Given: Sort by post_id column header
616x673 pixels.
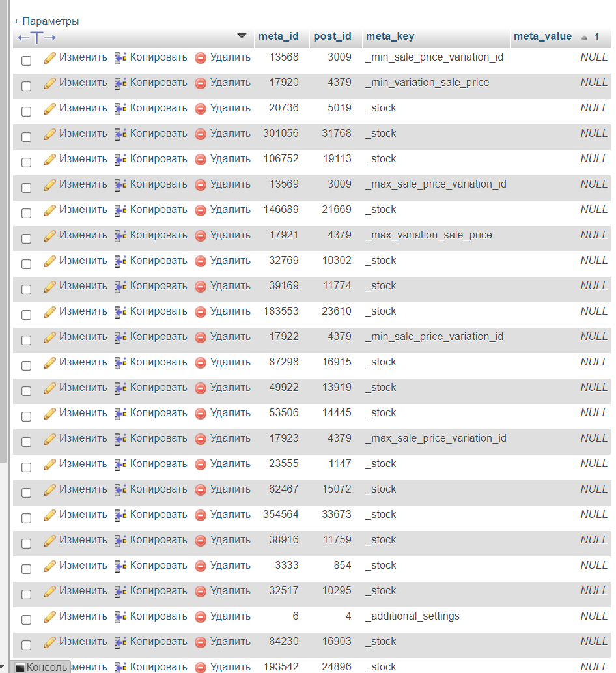Looking at the screenshot, I should point(333,36).
